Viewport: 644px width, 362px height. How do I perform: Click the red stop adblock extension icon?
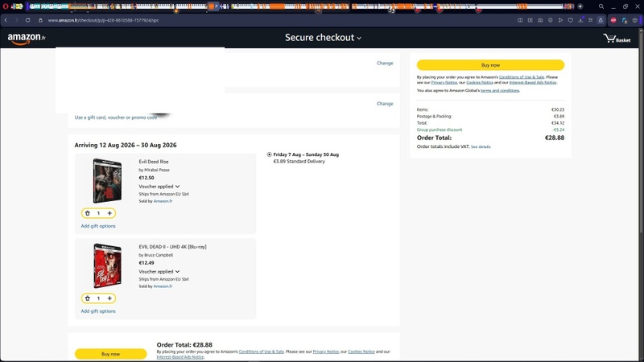(613, 20)
